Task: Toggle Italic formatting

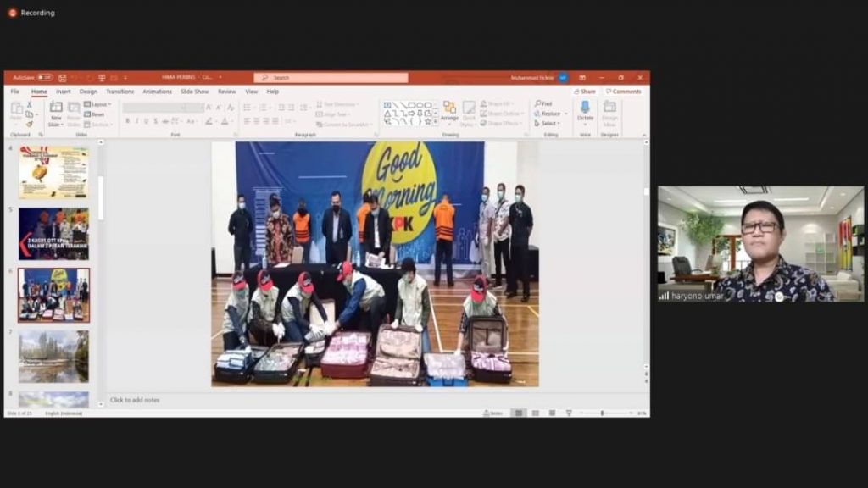Action: [x=136, y=121]
